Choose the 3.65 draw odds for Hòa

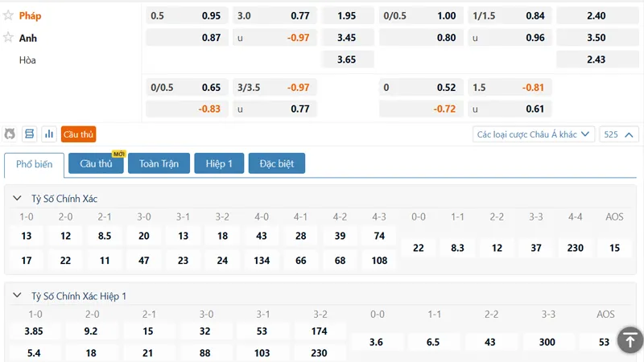coord(347,60)
